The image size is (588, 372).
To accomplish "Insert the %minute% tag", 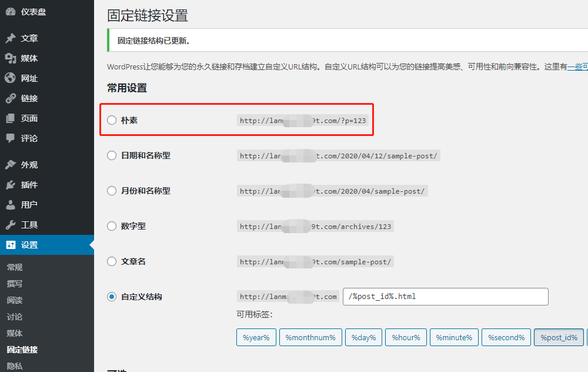I will point(454,337).
